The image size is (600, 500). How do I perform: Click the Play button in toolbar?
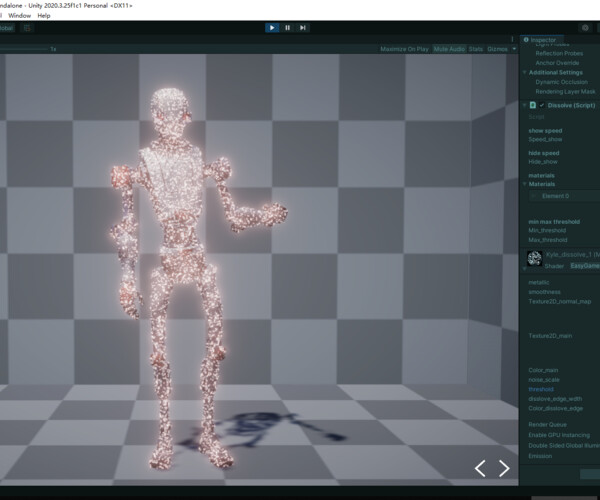272,27
